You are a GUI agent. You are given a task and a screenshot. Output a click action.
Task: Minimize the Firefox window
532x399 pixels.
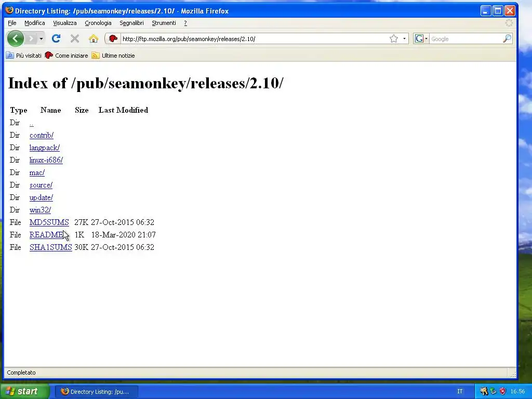[x=486, y=11]
